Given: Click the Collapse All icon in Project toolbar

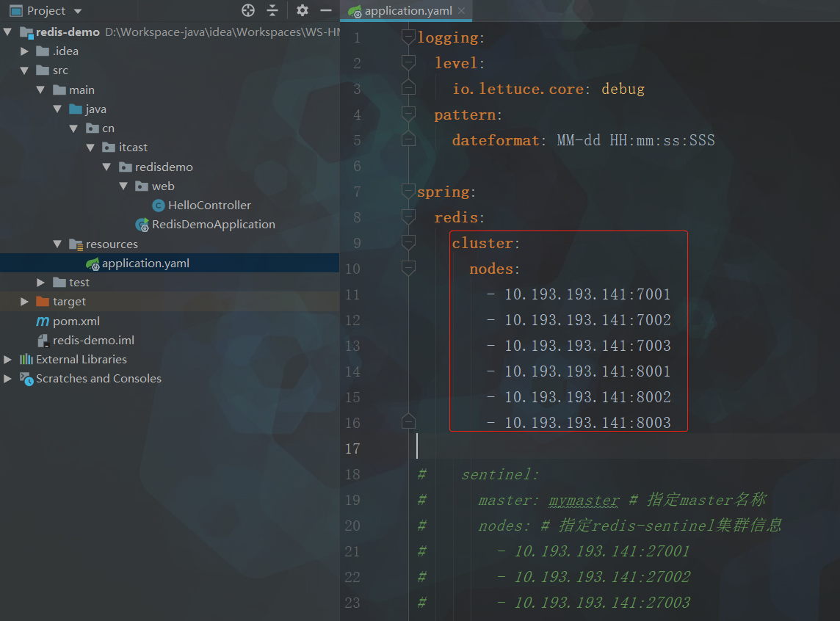Looking at the screenshot, I should click(x=272, y=10).
